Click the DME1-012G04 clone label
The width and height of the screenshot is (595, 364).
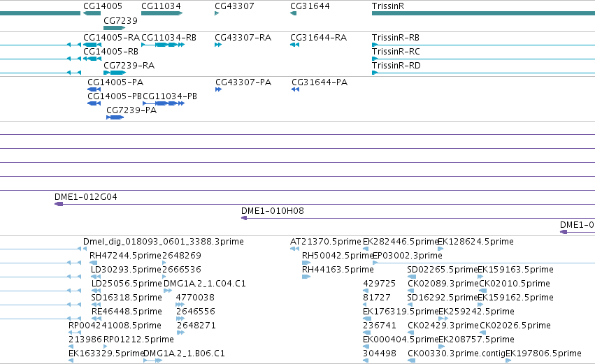(x=86, y=197)
